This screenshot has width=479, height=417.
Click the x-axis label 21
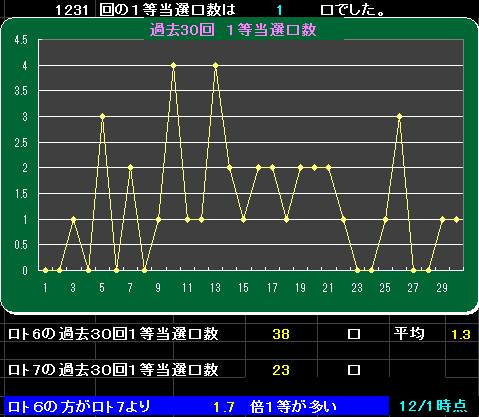click(x=328, y=287)
